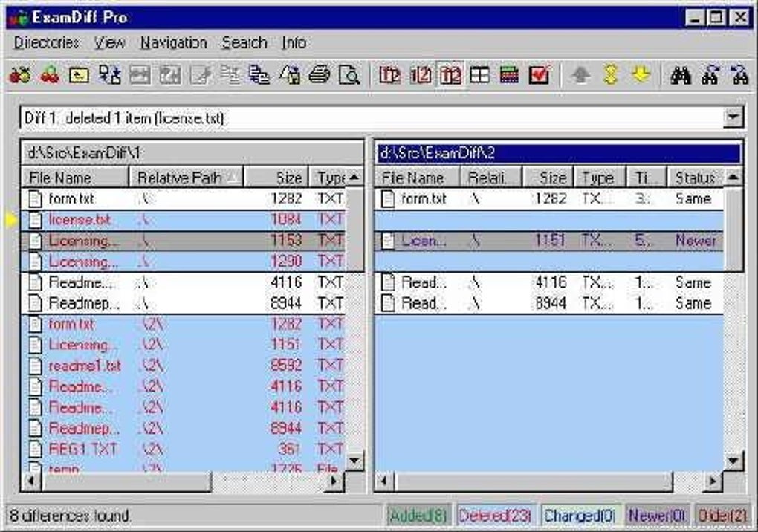Screen dimensions: 758x532
Task: Click left pane horizontal scrollbar right arrow
Action: point(334,481)
